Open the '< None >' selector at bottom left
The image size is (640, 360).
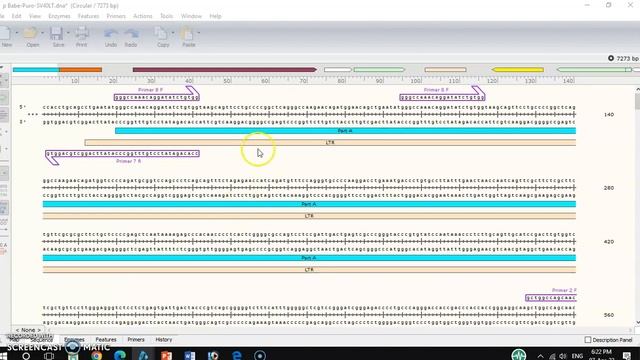28,330
